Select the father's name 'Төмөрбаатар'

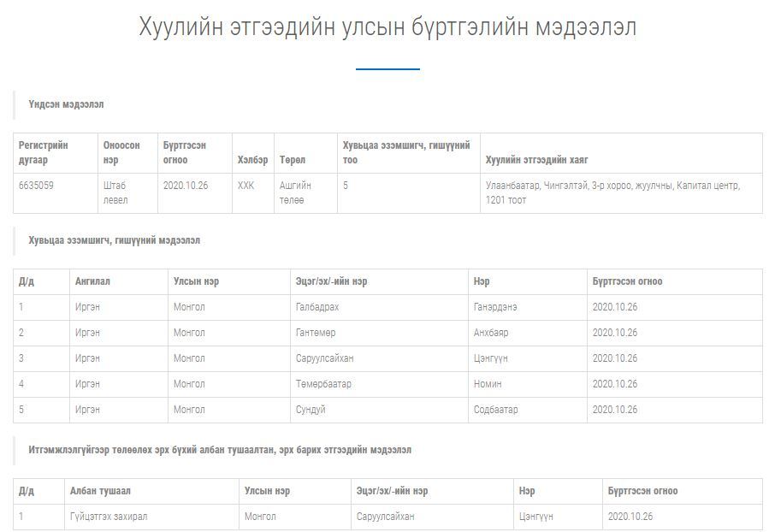click(x=323, y=384)
